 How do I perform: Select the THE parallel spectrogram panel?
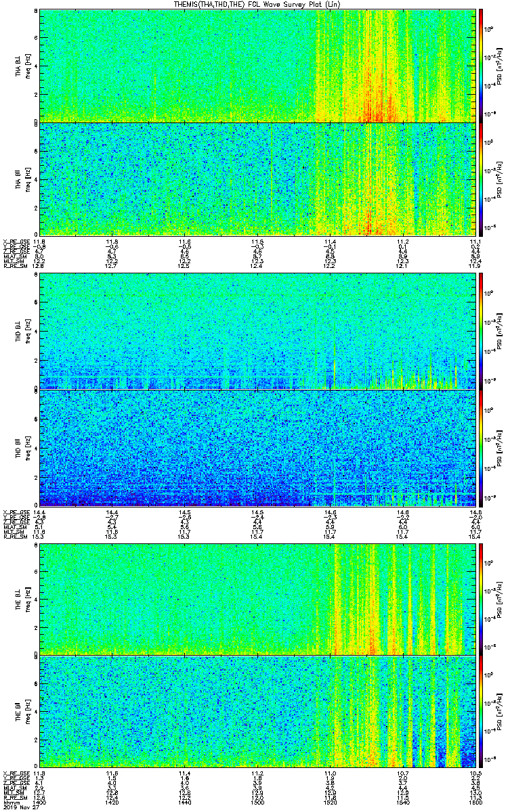257,712
